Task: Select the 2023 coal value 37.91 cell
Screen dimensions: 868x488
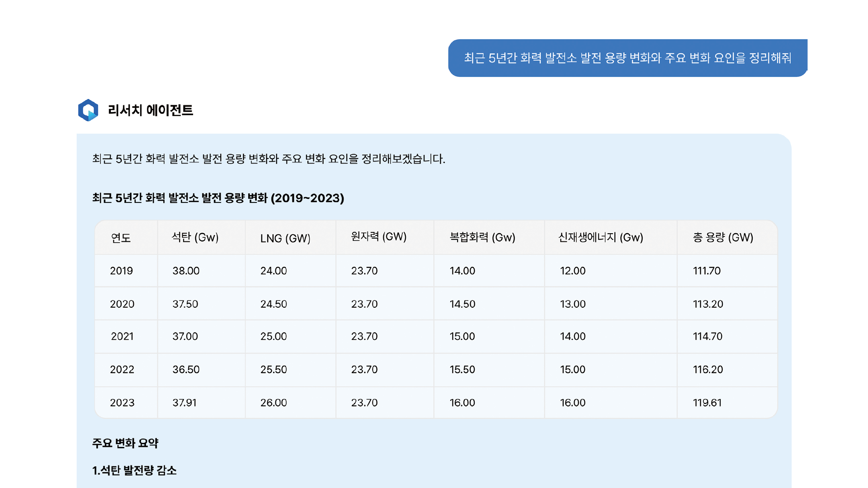Action: click(x=184, y=403)
